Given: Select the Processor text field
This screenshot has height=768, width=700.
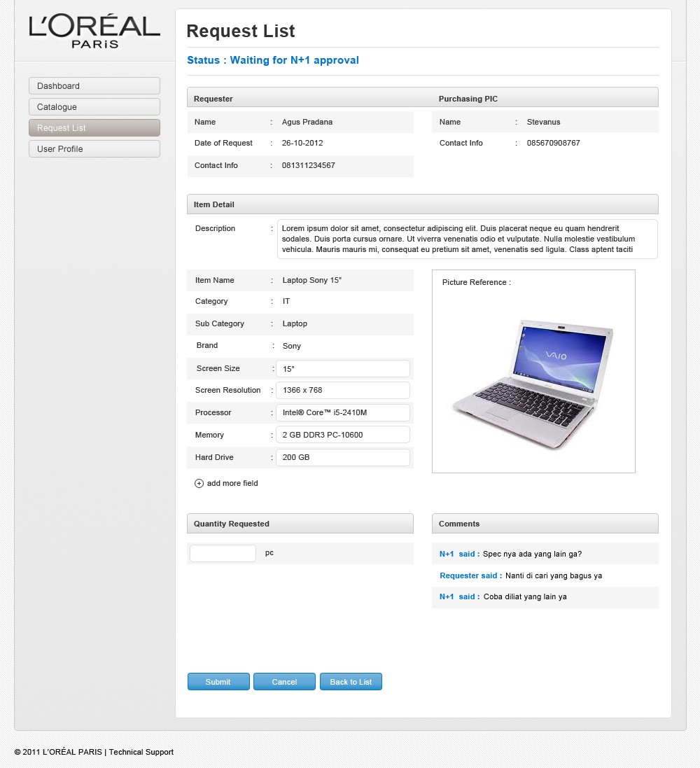Looking at the screenshot, I should tap(343, 413).
